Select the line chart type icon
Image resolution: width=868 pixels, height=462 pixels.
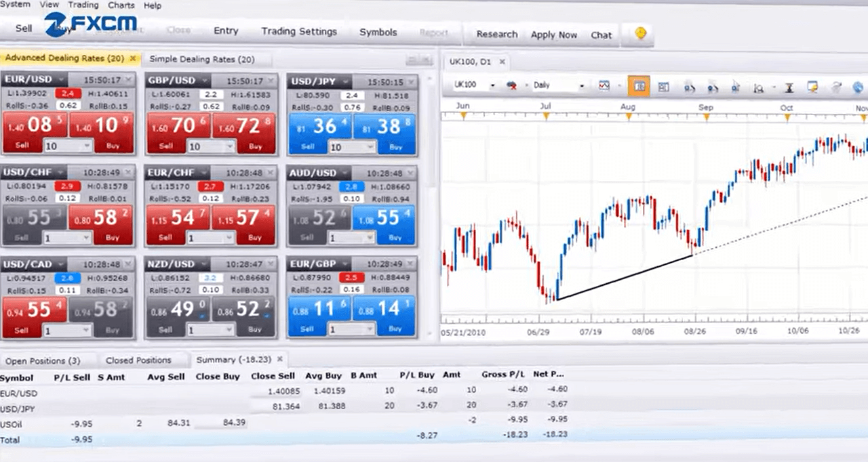(604, 87)
